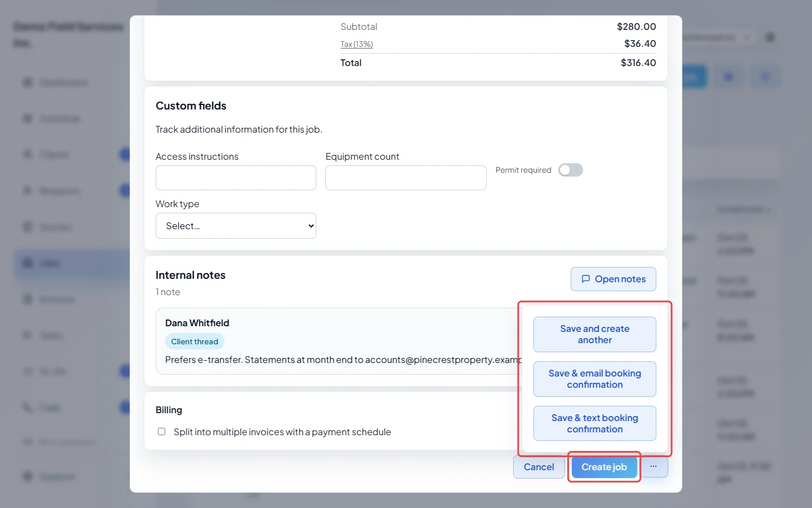Open the three-dots more save options button
Image resolution: width=812 pixels, height=508 pixels.
point(654,467)
